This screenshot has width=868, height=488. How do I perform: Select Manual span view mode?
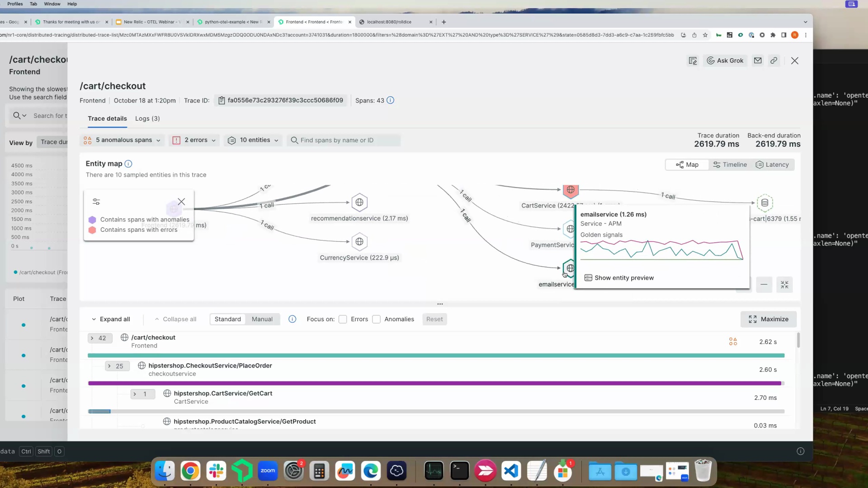tap(262, 319)
